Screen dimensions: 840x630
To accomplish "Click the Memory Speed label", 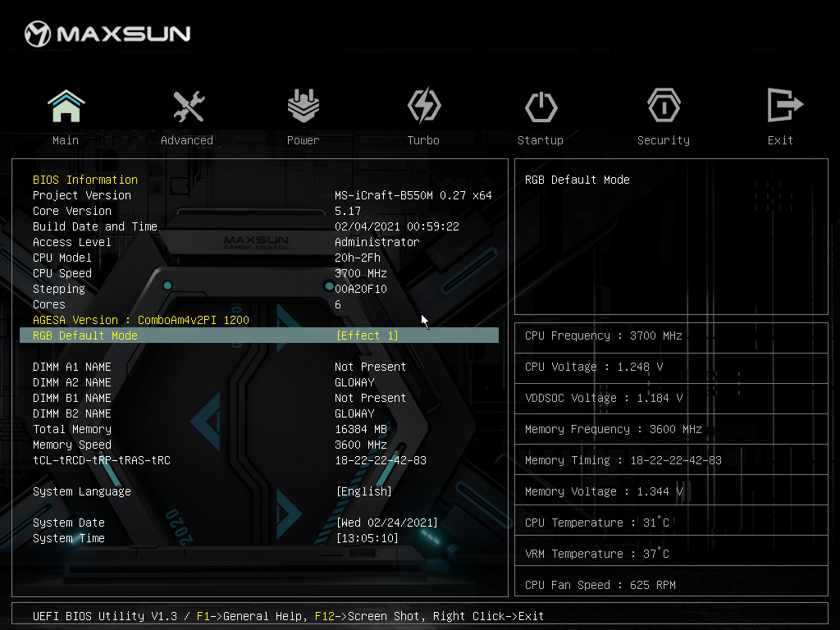I will (x=72, y=444).
